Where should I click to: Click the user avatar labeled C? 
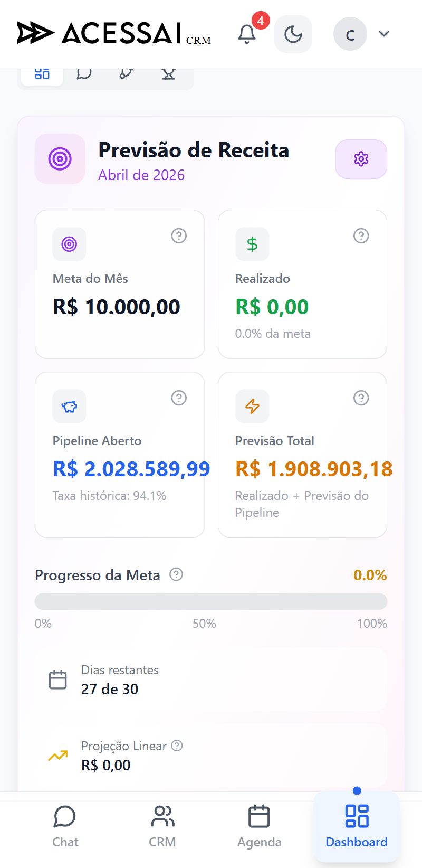(x=350, y=34)
